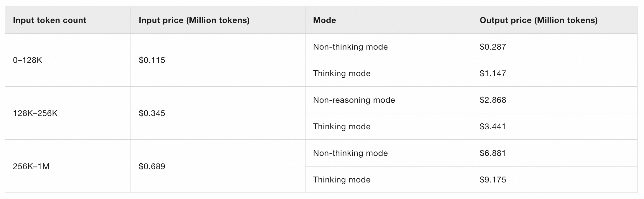The width and height of the screenshot is (644, 199).
Task: Select the 0–128K token count cell
Action: 28,60
